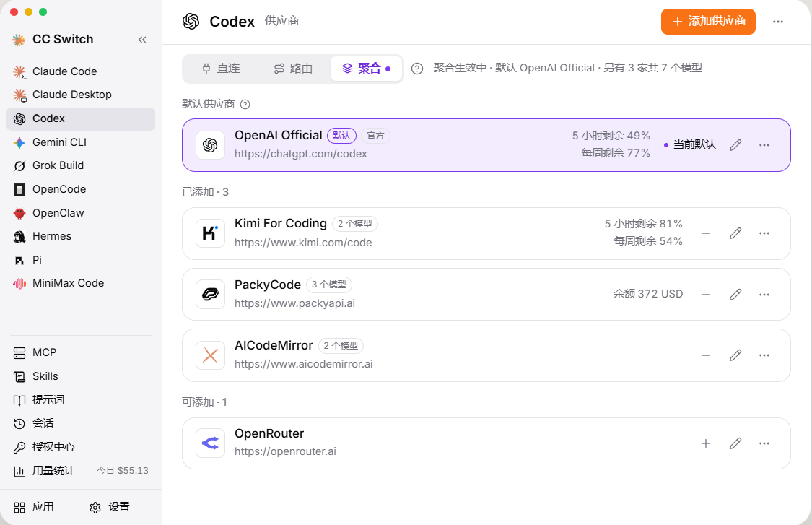The width and height of the screenshot is (812, 525).
Task: Show help for 默认供应商
Action: click(245, 104)
